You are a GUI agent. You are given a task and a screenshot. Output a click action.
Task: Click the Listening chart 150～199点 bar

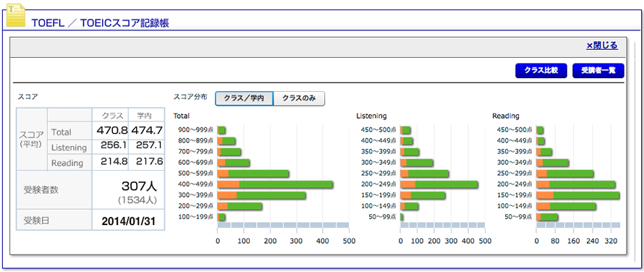click(x=423, y=195)
